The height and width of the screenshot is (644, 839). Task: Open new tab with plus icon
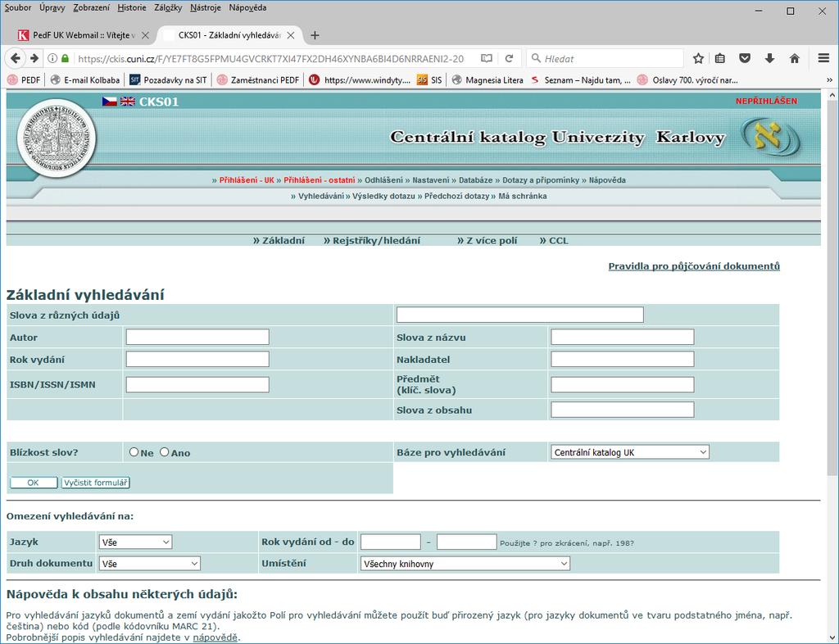(x=315, y=35)
